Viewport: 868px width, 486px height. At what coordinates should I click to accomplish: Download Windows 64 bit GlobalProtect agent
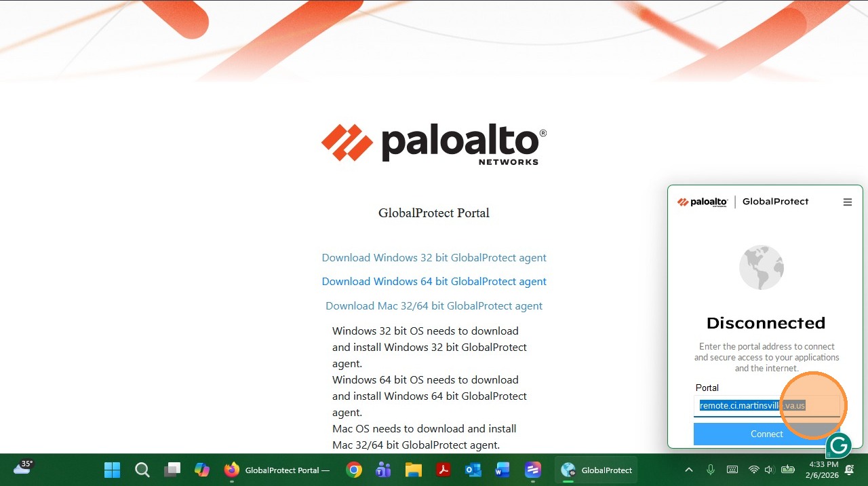434,282
